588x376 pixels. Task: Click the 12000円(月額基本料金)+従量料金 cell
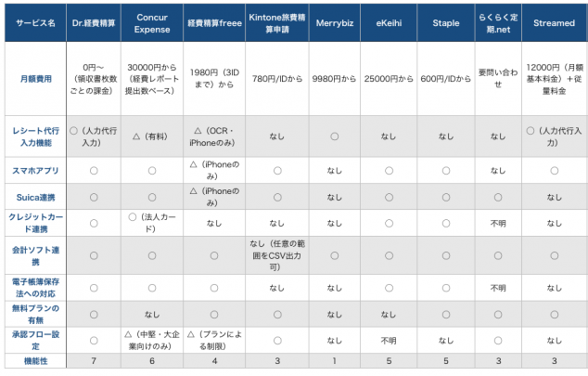pos(555,79)
